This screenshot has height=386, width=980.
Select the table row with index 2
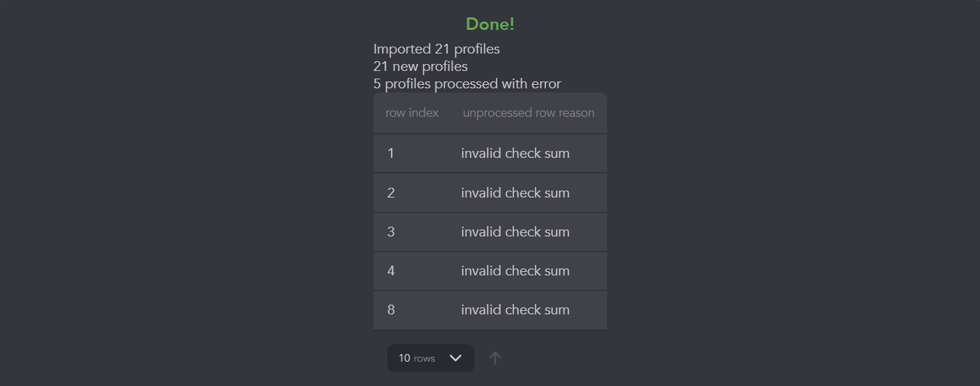490,193
